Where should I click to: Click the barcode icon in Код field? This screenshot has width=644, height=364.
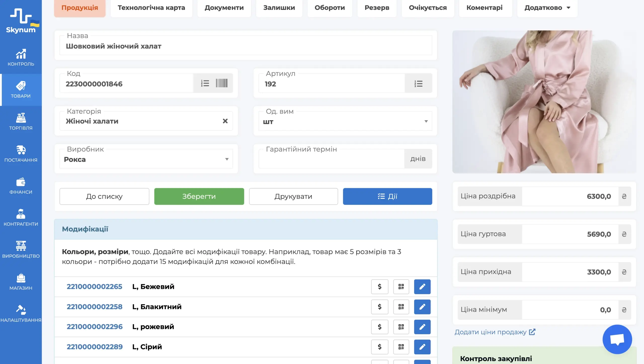[222, 83]
